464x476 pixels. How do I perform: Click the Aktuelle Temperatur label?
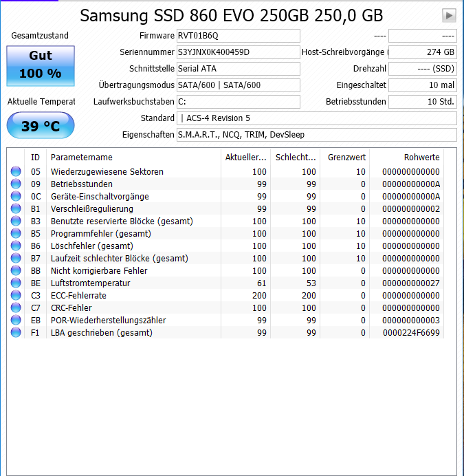(x=41, y=101)
